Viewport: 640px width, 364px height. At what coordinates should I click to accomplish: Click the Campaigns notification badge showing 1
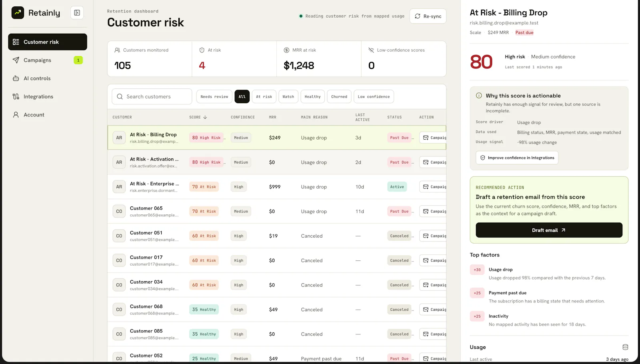coord(78,60)
